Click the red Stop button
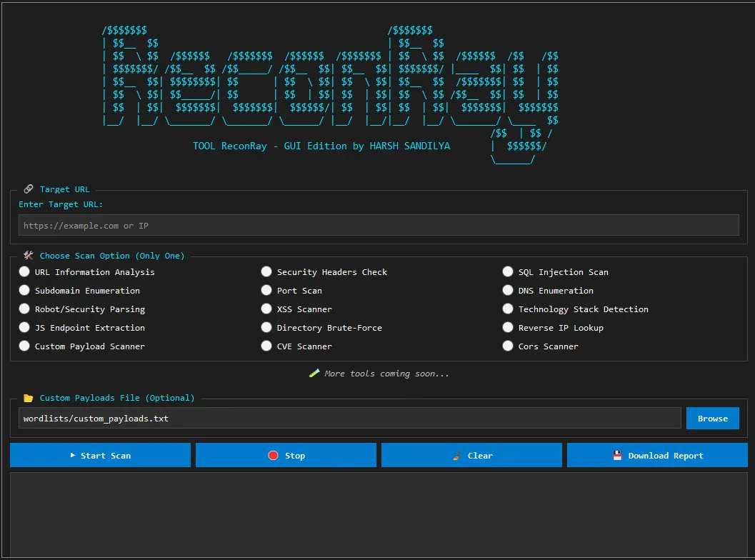Image resolution: width=755 pixels, height=560 pixels. point(286,456)
